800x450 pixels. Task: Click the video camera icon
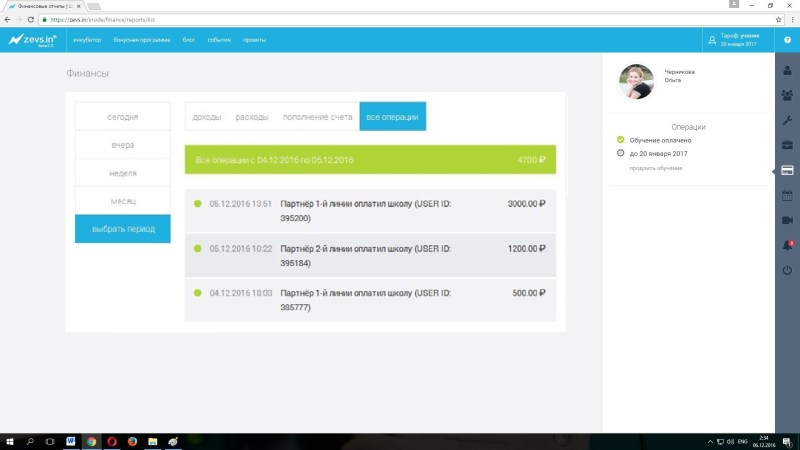[787, 220]
